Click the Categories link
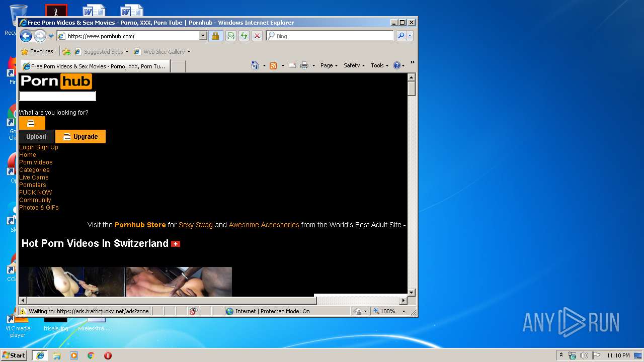The height and width of the screenshot is (362, 644). (34, 170)
